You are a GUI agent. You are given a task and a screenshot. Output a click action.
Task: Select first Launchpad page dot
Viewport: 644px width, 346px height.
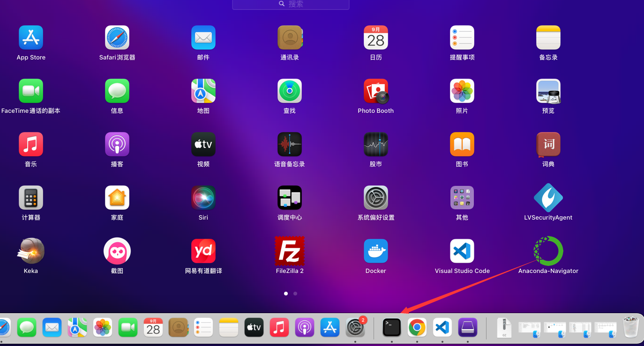pyautogui.click(x=286, y=294)
